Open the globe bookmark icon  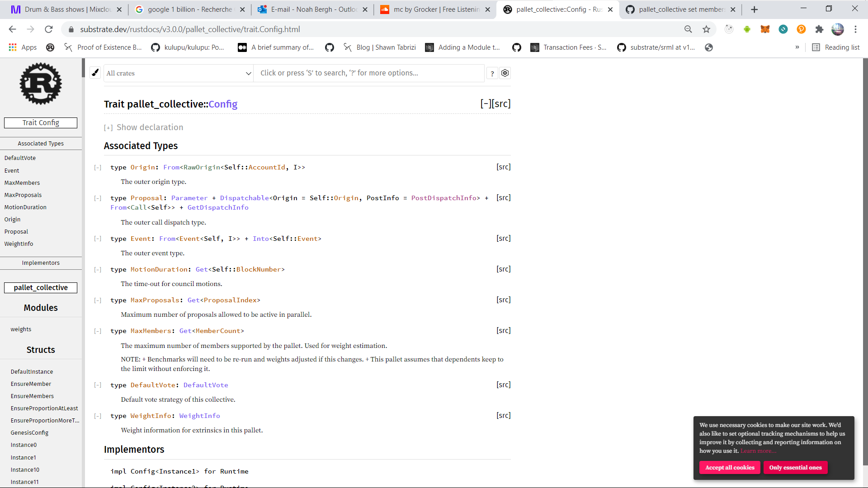[709, 47]
